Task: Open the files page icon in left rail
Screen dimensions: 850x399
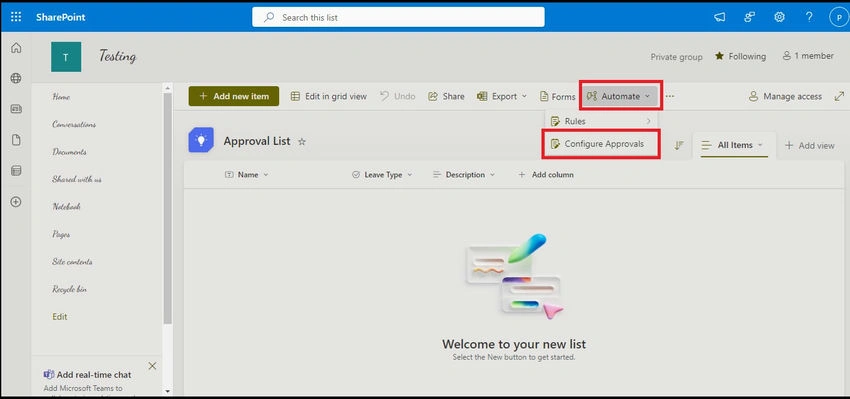Action: coord(16,140)
